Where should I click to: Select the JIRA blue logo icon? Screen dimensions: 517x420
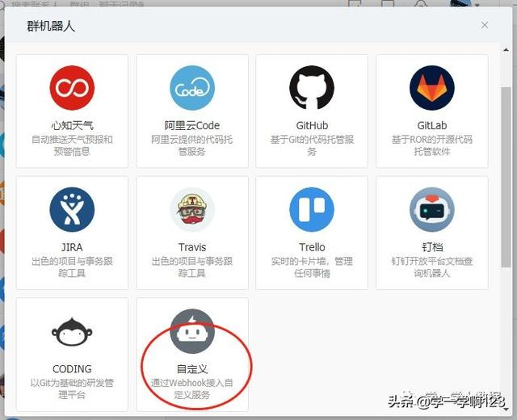pyautogui.click(x=72, y=210)
